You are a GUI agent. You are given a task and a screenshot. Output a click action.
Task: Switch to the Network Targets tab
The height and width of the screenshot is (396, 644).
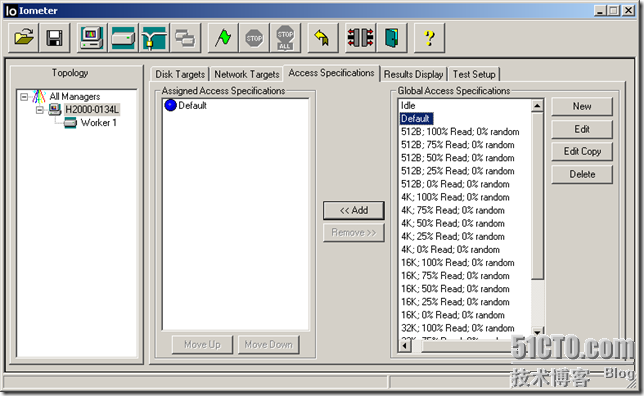(247, 74)
